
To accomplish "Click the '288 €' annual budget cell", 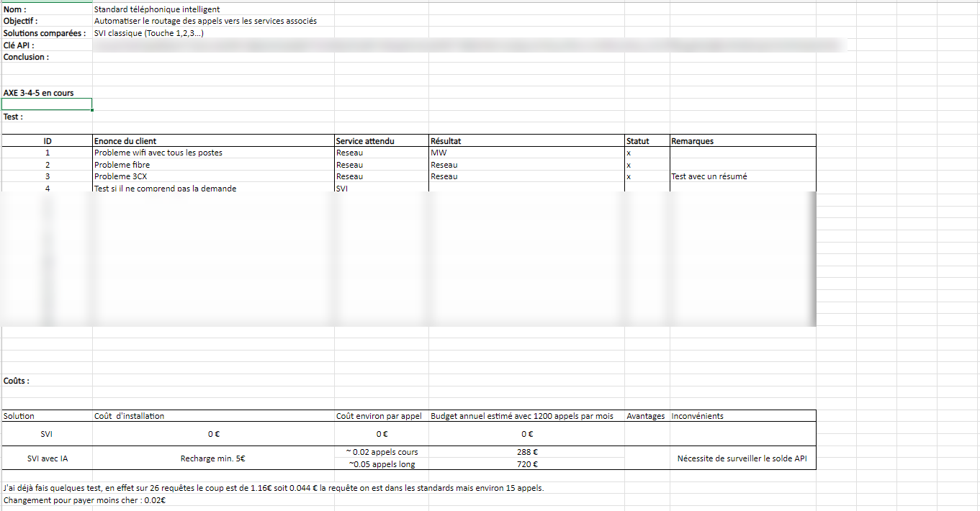I will (526, 452).
